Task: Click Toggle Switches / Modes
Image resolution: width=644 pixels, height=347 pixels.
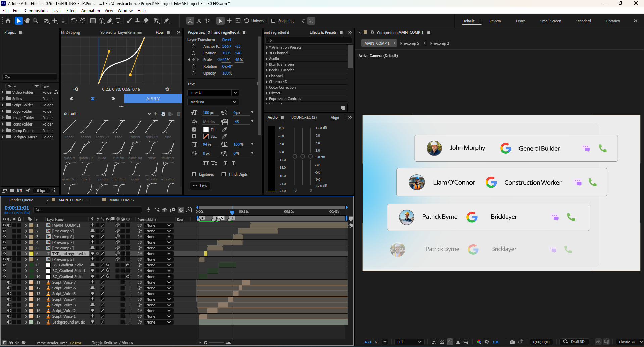Action: click(112, 343)
